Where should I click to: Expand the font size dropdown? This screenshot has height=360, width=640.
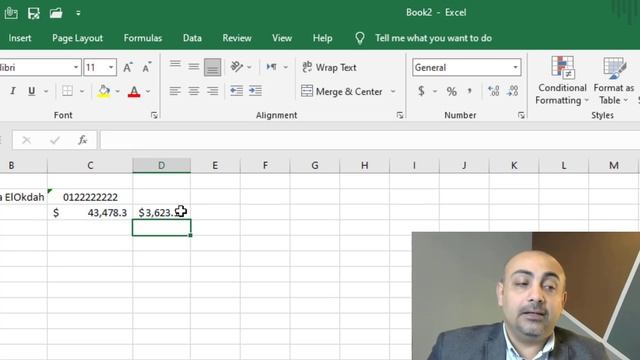111,67
